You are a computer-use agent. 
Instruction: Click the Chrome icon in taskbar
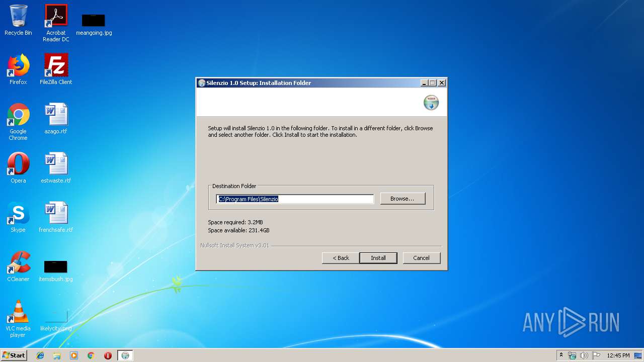[91, 355]
